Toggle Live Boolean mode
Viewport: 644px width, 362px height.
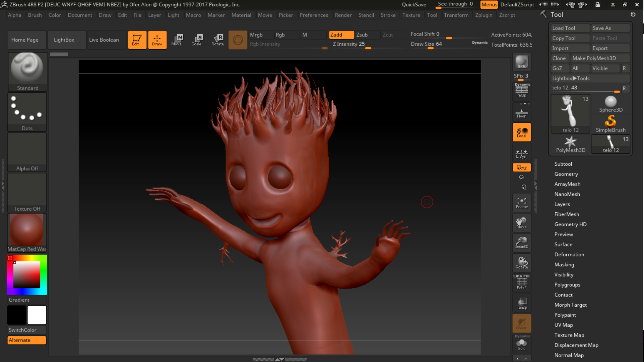pos(107,40)
